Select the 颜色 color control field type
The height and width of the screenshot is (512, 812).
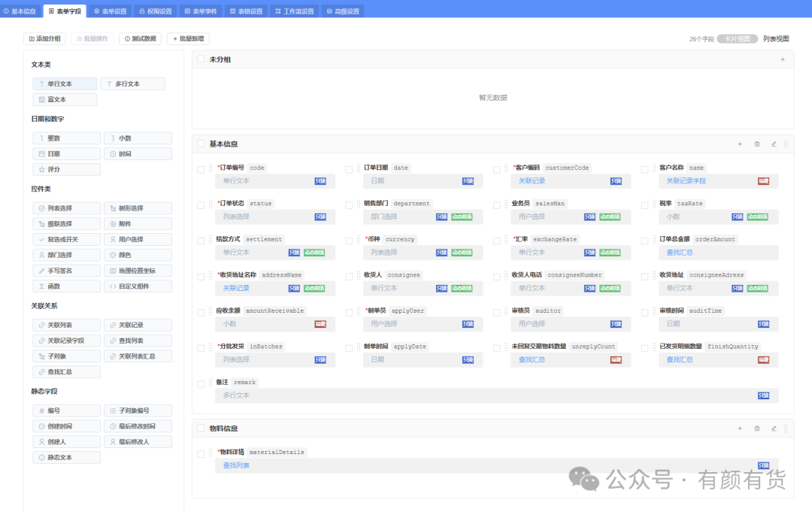coord(138,255)
